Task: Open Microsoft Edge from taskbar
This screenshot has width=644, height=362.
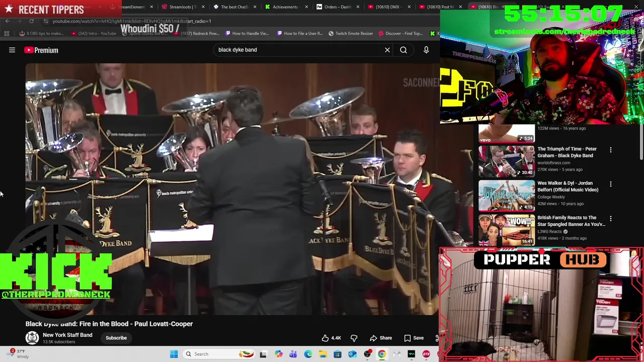Action: point(308,354)
